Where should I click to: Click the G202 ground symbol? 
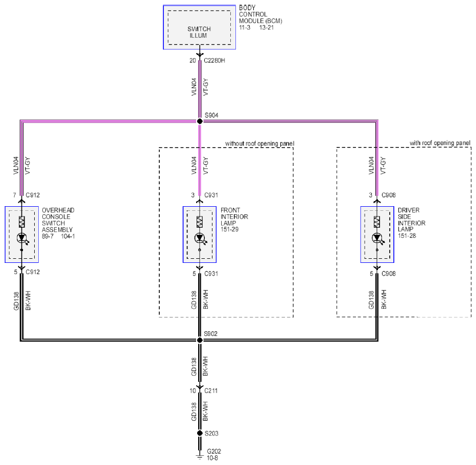[x=200, y=457]
